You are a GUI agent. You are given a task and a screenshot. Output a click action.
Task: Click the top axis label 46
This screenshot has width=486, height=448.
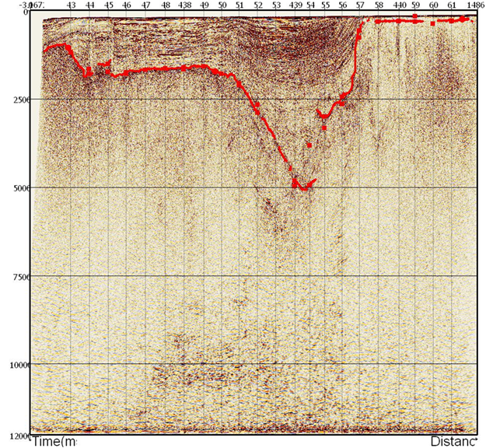(x=127, y=5)
